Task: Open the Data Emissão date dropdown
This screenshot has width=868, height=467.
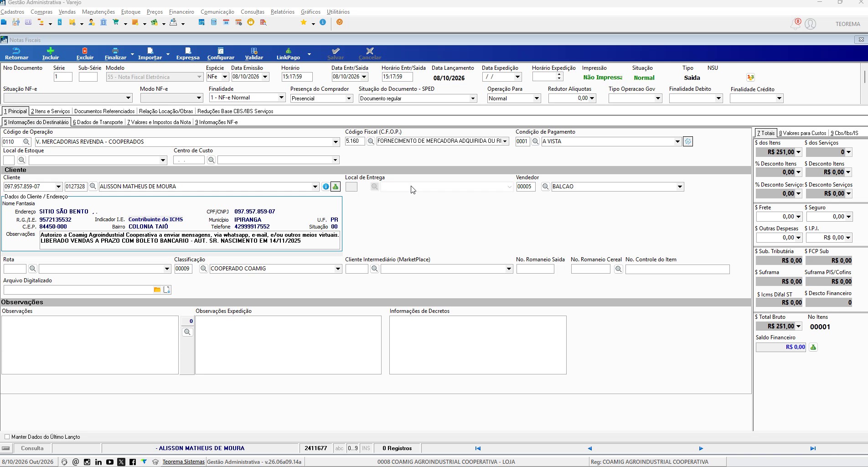Action: pyautogui.click(x=265, y=77)
